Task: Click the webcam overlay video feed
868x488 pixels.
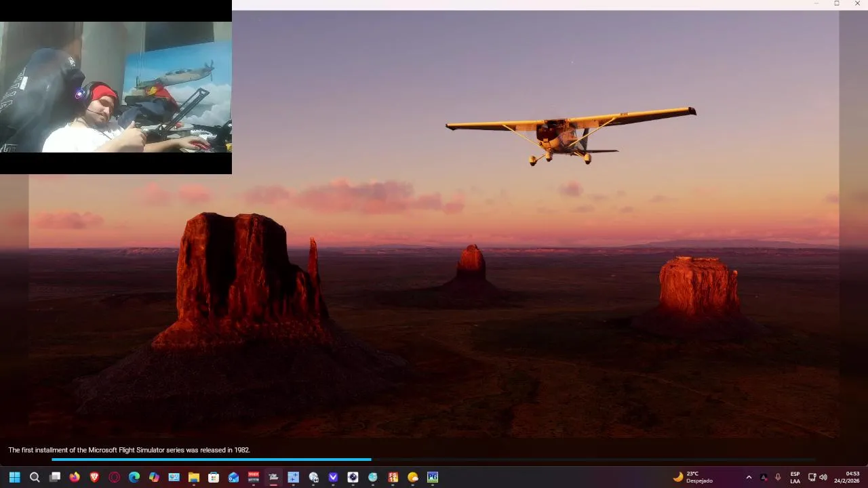Action: (116, 87)
